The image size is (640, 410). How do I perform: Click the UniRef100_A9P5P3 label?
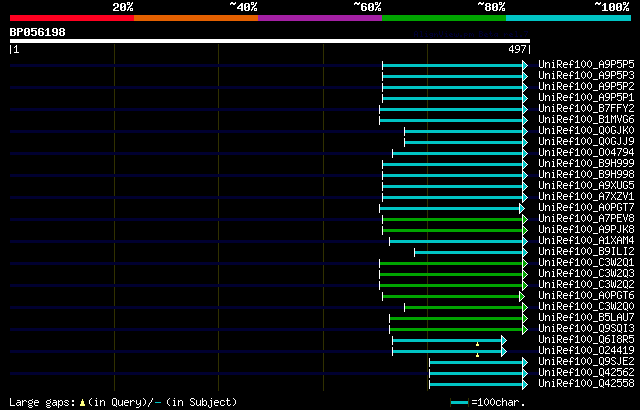pos(586,75)
